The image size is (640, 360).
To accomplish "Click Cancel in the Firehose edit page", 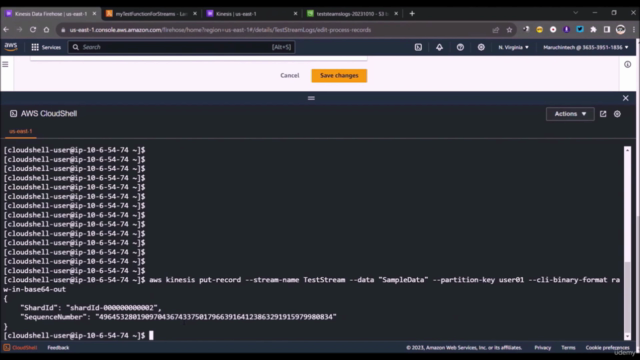I will [290, 76].
